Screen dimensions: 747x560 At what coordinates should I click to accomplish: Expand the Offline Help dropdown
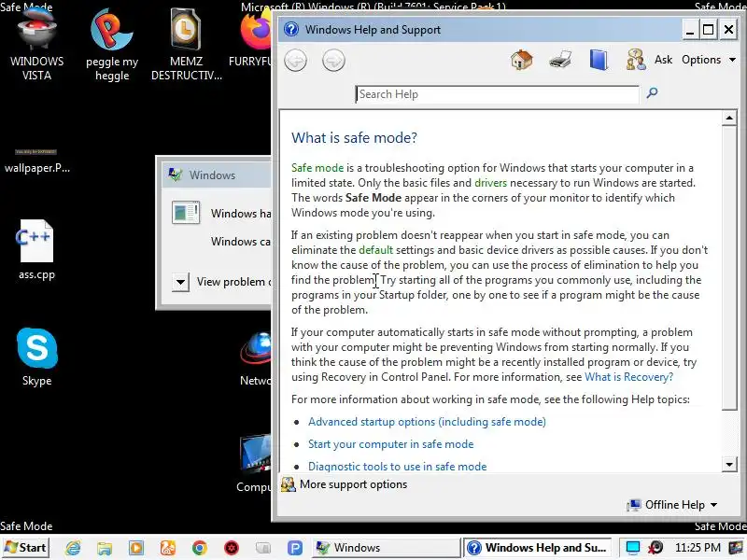tap(672, 505)
